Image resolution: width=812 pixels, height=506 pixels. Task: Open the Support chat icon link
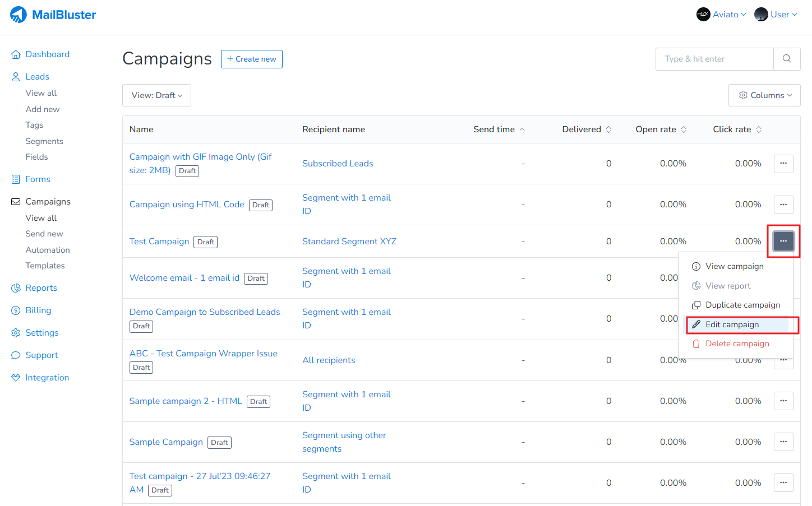pyautogui.click(x=16, y=355)
